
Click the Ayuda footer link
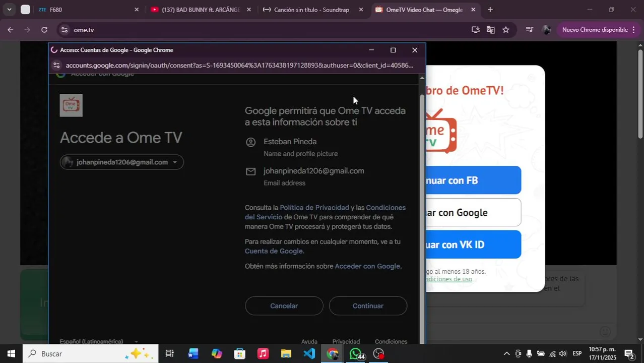[x=309, y=341]
